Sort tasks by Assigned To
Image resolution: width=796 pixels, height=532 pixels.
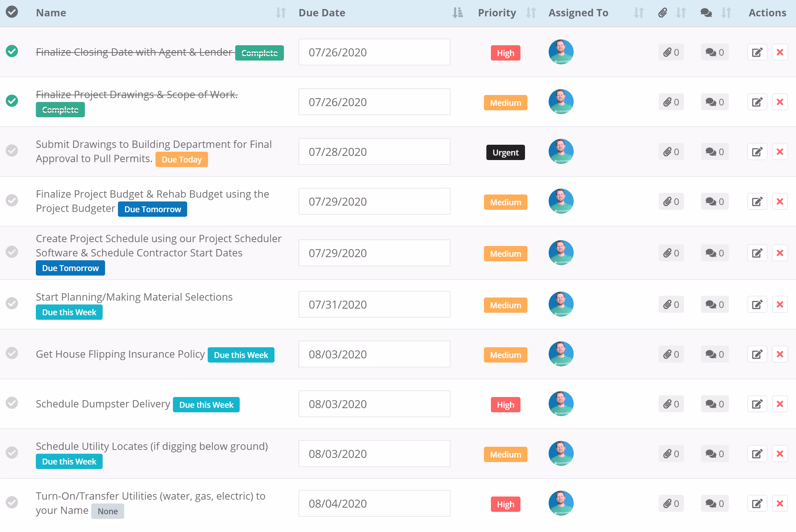click(x=639, y=13)
